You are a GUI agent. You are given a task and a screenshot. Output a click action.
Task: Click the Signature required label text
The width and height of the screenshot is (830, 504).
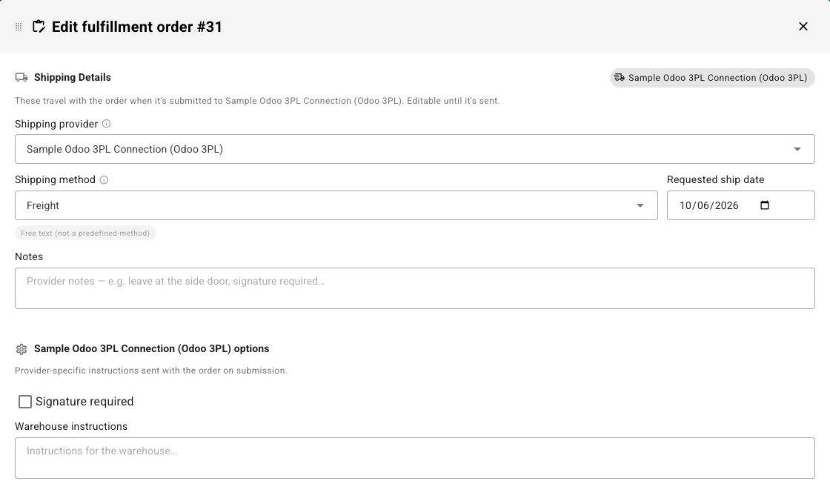click(x=84, y=402)
